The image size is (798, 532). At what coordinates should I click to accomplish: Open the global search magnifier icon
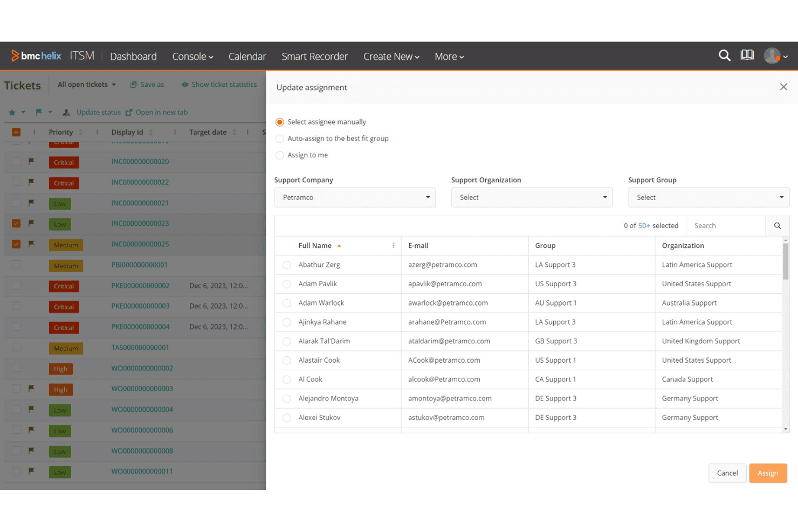[725, 56]
